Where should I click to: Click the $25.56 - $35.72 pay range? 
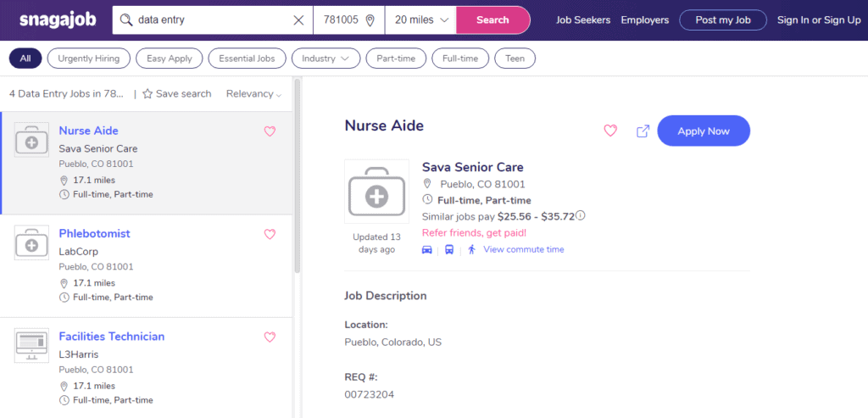(536, 216)
